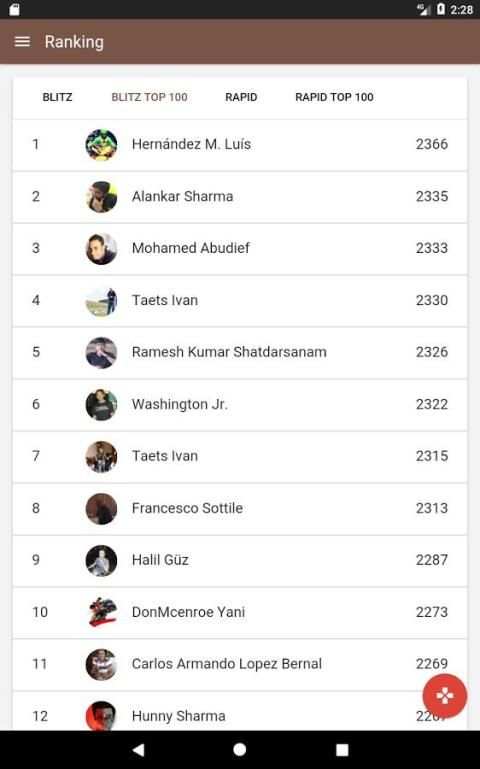Switch to the BLITZ tab
The height and width of the screenshot is (769, 480).
coord(57,97)
